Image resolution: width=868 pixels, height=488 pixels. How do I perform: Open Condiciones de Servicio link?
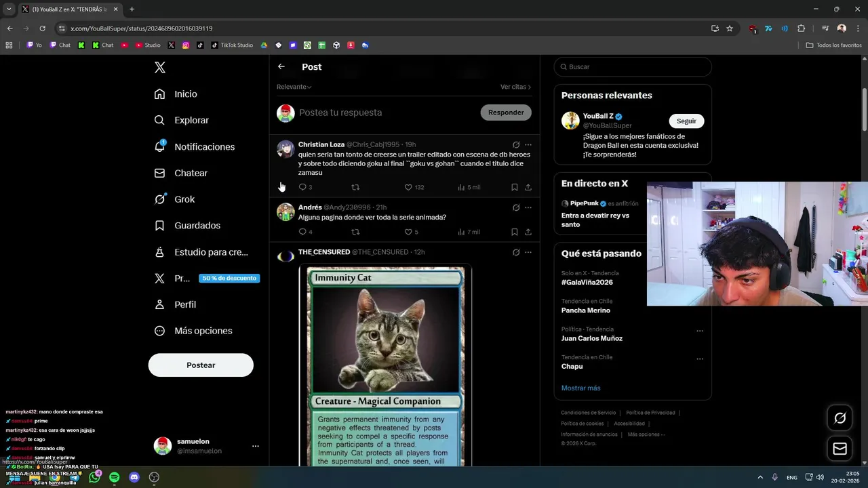pyautogui.click(x=589, y=413)
